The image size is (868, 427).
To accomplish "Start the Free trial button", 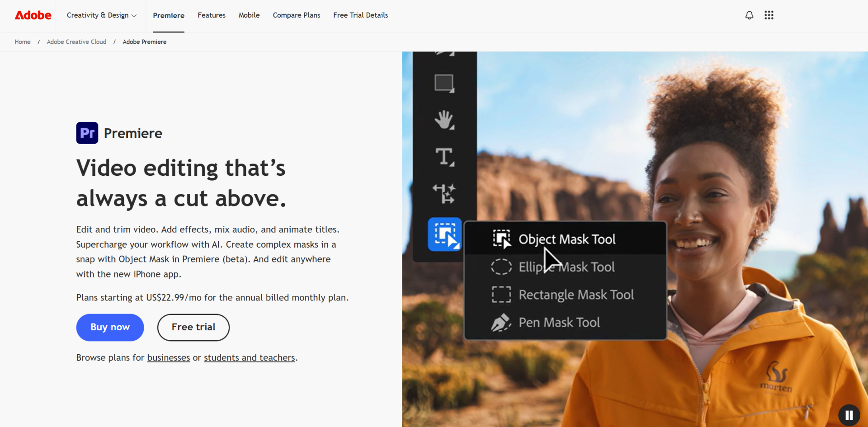I will pos(193,327).
